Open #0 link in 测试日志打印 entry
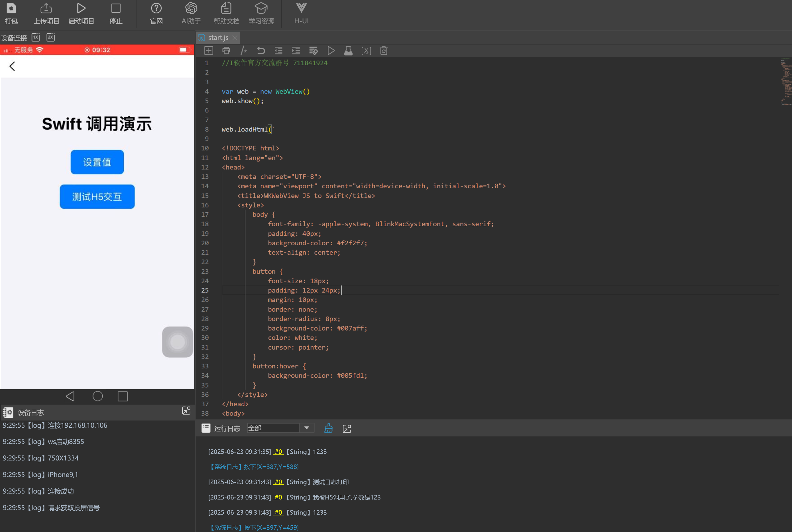 (x=278, y=482)
